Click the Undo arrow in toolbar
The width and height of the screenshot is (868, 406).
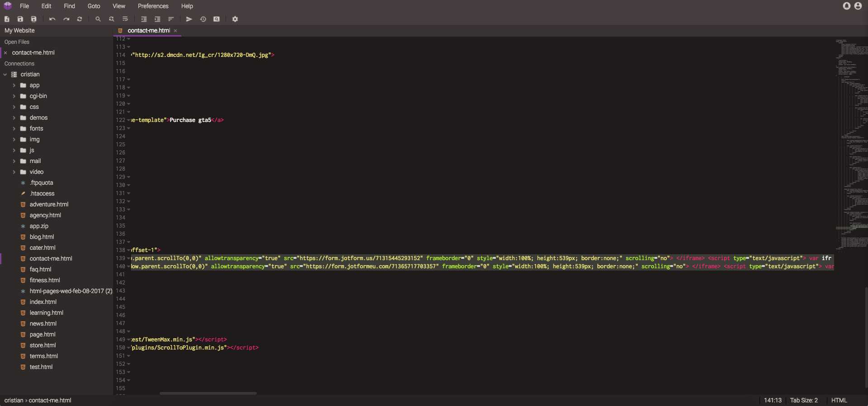pyautogui.click(x=52, y=19)
